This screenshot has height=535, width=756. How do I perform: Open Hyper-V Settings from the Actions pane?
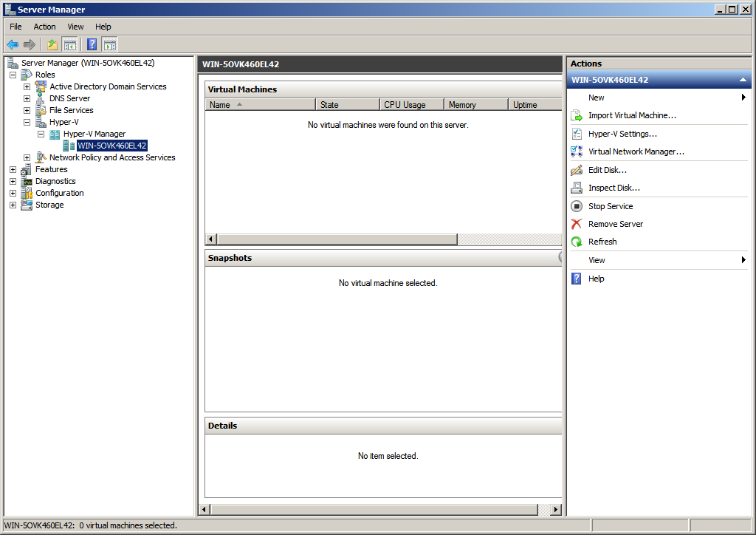(x=622, y=134)
